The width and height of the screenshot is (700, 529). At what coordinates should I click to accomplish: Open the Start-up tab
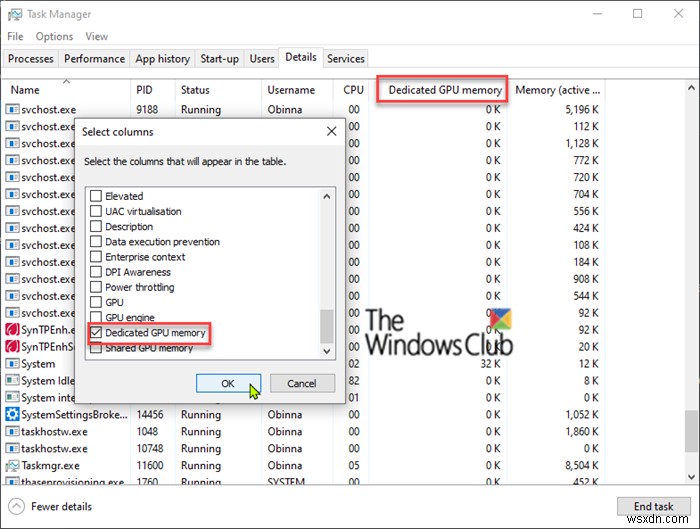click(219, 58)
